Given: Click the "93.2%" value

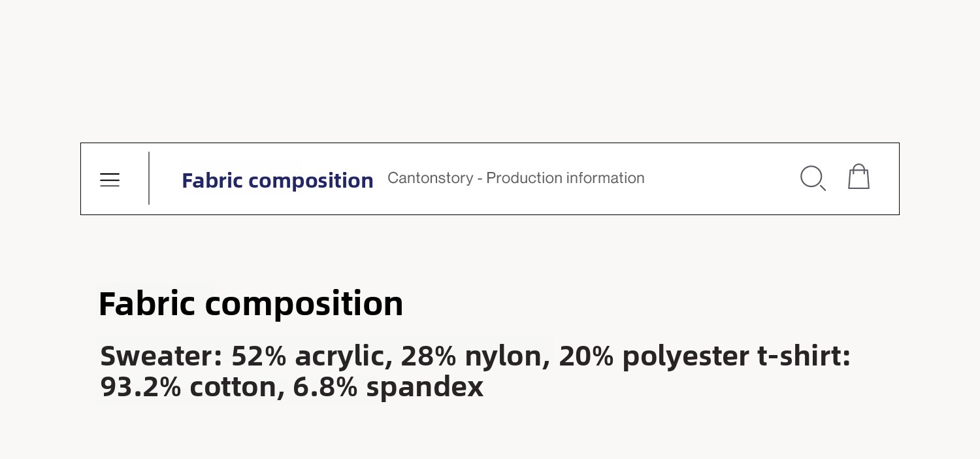Looking at the screenshot, I should tap(140, 387).
